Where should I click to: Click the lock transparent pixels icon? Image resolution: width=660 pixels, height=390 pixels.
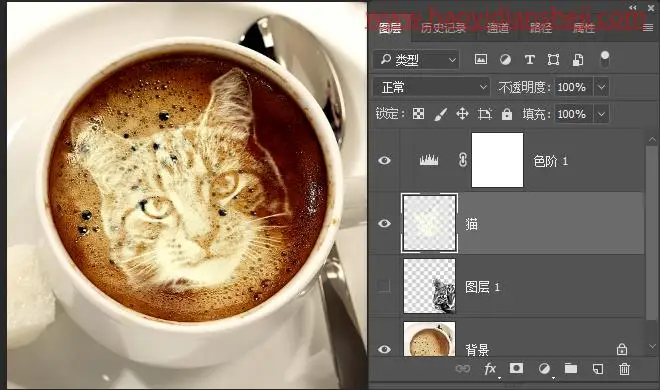(x=418, y=114)
